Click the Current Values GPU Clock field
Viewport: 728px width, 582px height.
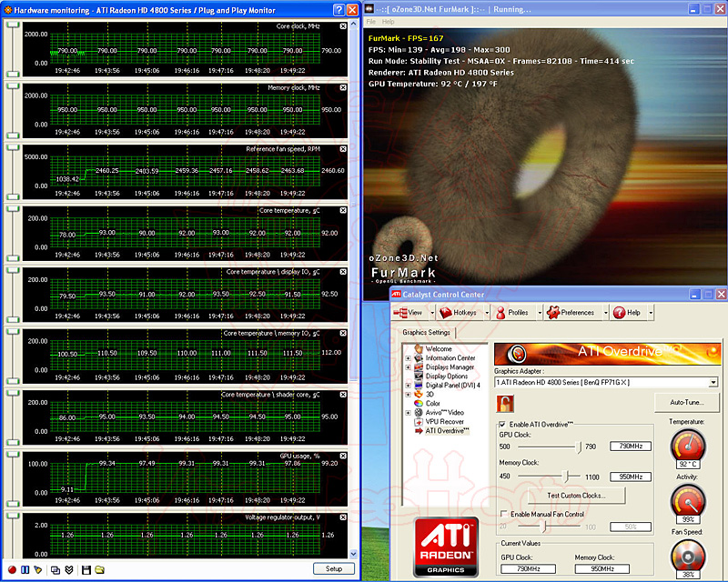[529, 568]
